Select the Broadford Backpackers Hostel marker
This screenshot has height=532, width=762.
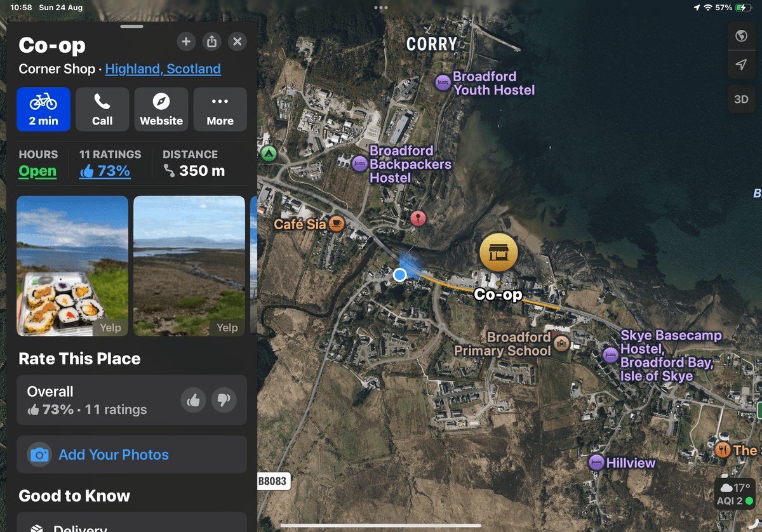(360, 164)
